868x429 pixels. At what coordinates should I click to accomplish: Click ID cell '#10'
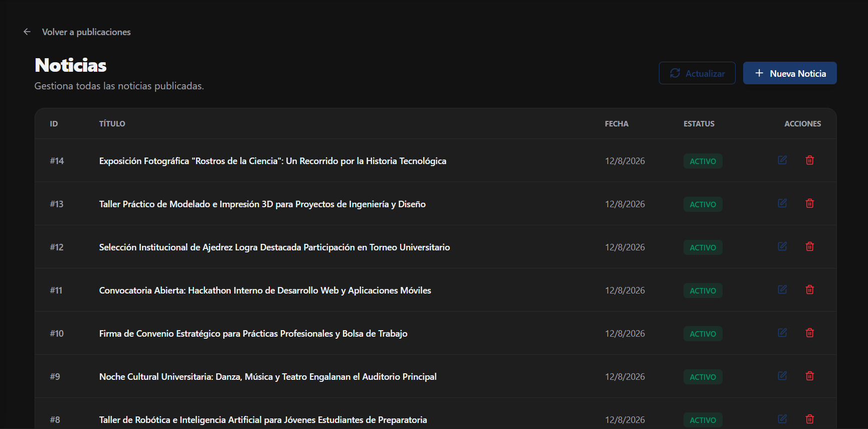tap(57, 334)
